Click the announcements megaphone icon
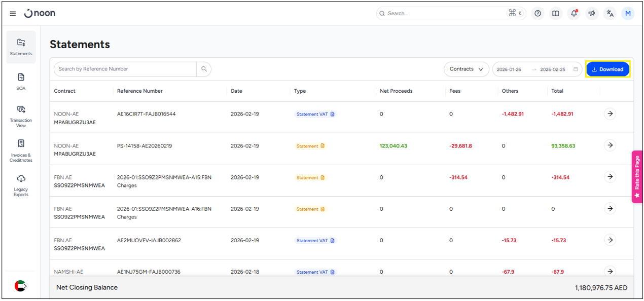 (592, 14)
